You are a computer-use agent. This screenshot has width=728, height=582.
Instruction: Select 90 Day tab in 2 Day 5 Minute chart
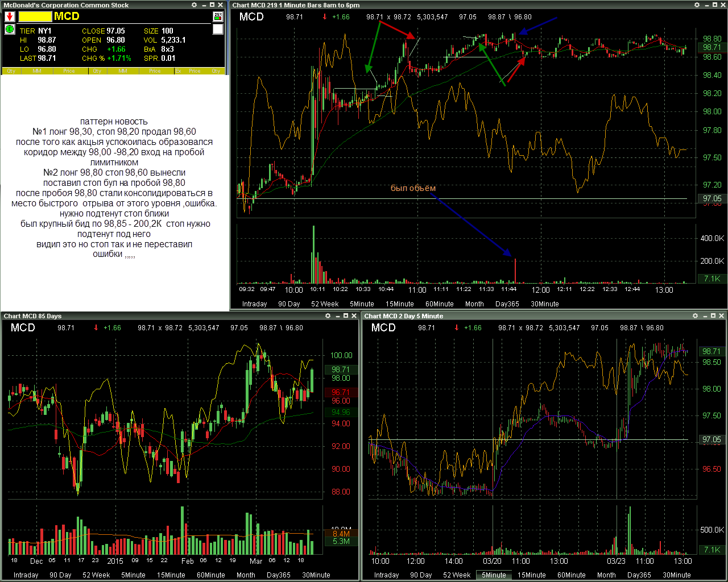tap(421, 575)
